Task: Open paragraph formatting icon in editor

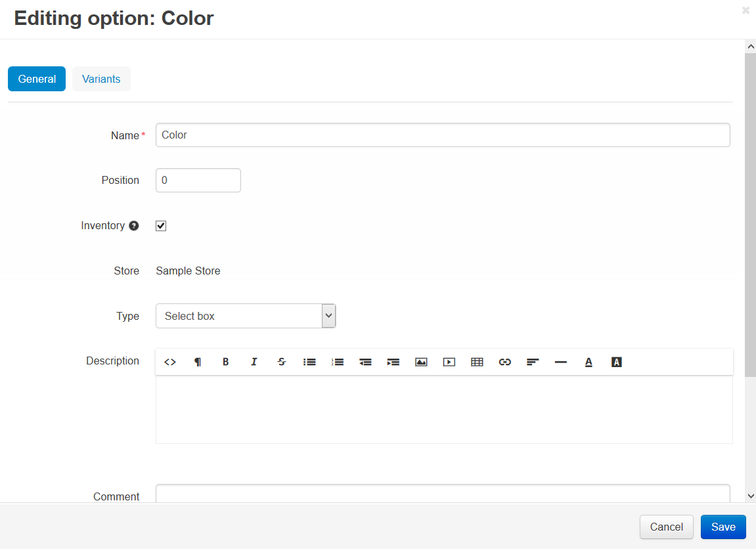Action: click(x=198, y=362)
